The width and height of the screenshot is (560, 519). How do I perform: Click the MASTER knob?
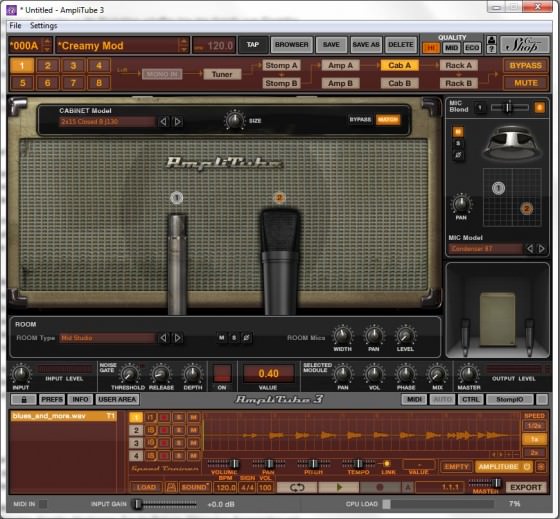click(x=469, y=374)
